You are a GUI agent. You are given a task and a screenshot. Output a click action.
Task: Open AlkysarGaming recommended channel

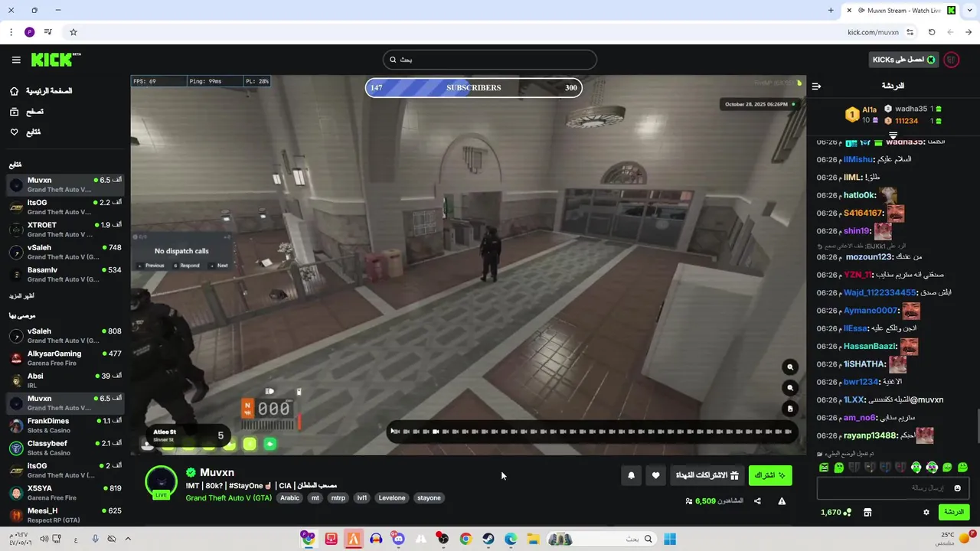pyautogui.click(x=64, y=358)
